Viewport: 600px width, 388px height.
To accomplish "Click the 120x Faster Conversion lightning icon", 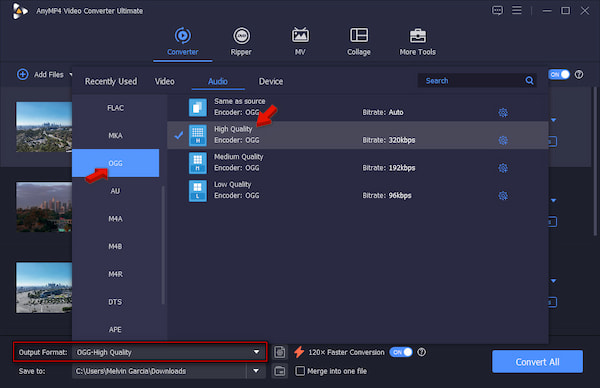I will pyautogui.click(x=299, y=352).
